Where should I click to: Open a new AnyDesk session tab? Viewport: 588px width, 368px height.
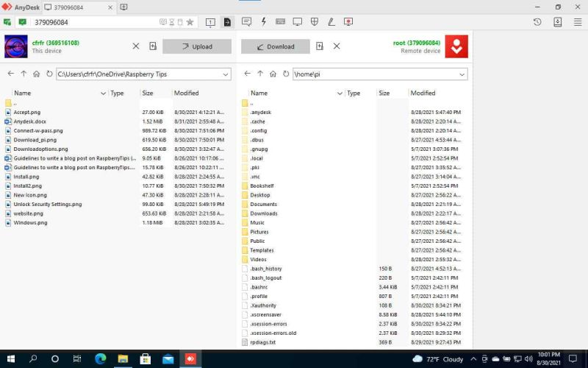click(123, 7)
